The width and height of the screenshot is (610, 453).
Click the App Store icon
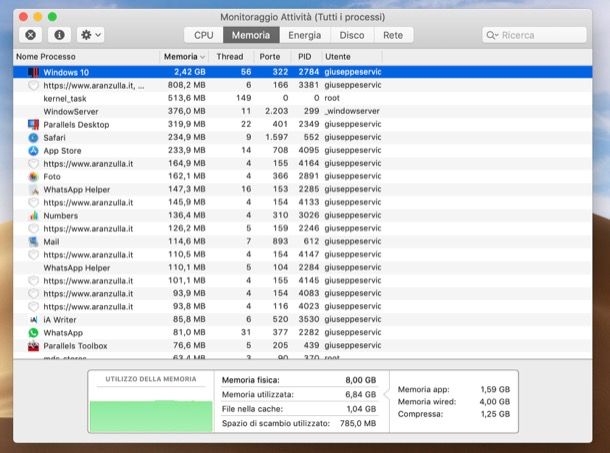point(33,151)
